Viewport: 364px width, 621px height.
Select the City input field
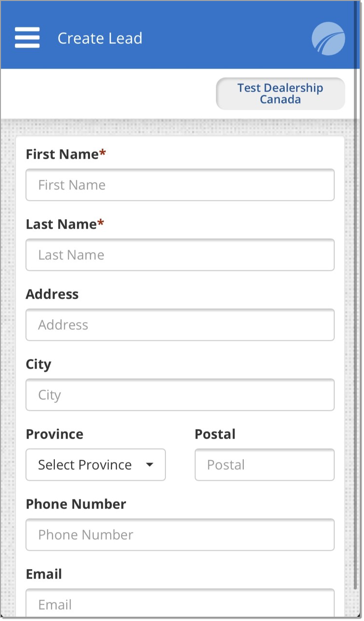point(180,395)
